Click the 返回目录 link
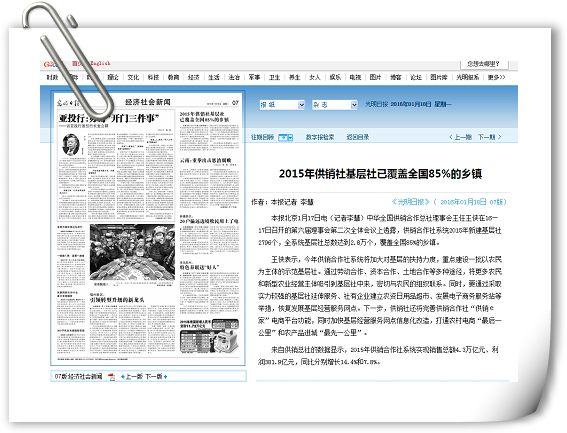 pos(358,137)
